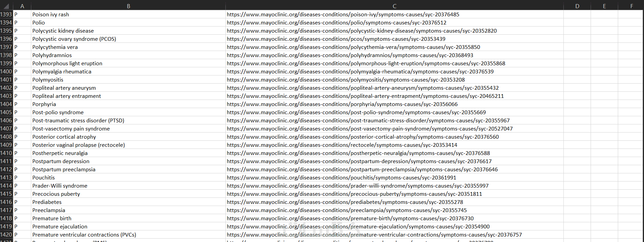Select the 'Prediabetes' cell
The height and width of the screenshot is (242, 644).
[x=128, y=202]
